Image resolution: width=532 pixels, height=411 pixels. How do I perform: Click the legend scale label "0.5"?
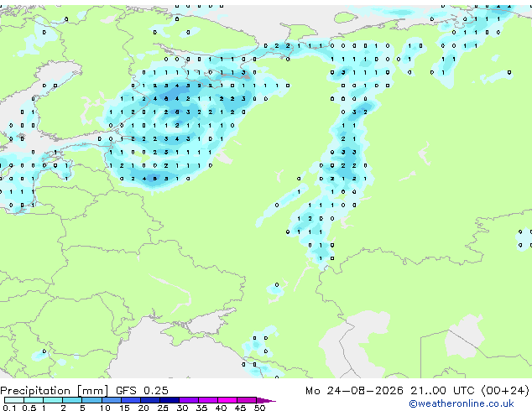29,408
